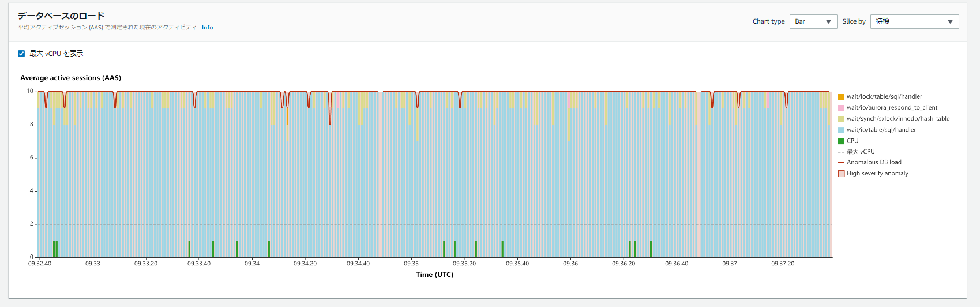Image resolution: width=980 pixels, height=307 pixels.
Task: Click the orange wait/lock/table/sql/handler legend swatch
Action: click(841, 97)
